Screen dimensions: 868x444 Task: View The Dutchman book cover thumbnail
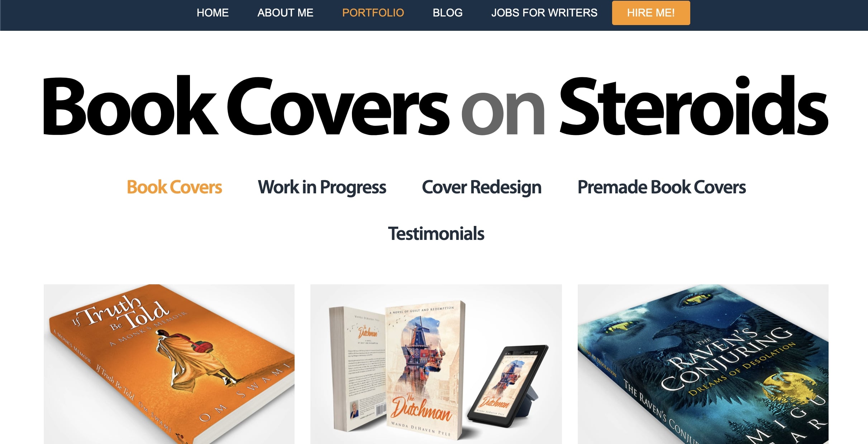tap(436, 364)
